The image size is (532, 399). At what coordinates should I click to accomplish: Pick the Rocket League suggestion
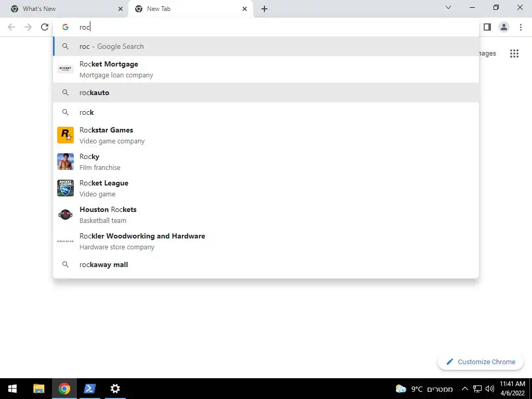(266, 188)
